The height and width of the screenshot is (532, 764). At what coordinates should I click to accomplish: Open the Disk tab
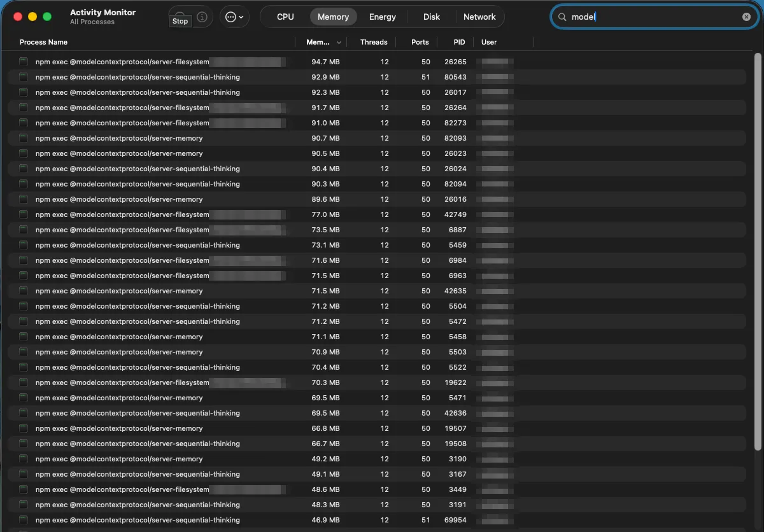click(x=432, y=17)
